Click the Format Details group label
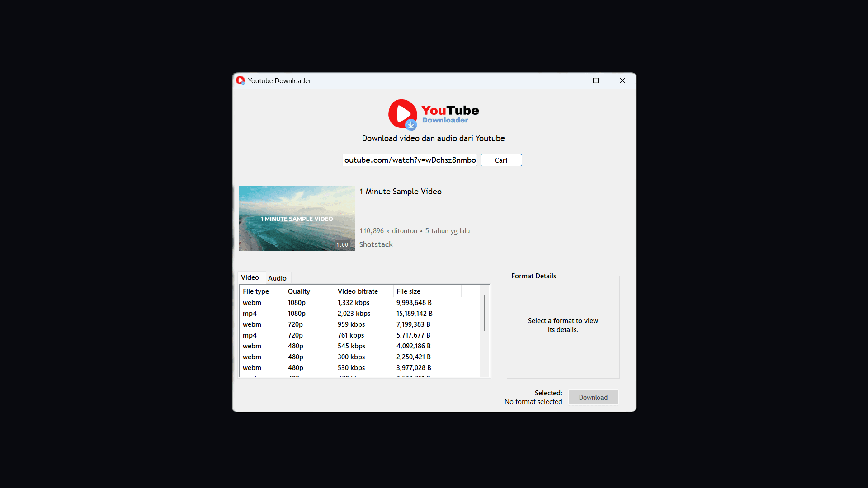The height and width of the screenshot is (488, 868). (x=533, y=276)
